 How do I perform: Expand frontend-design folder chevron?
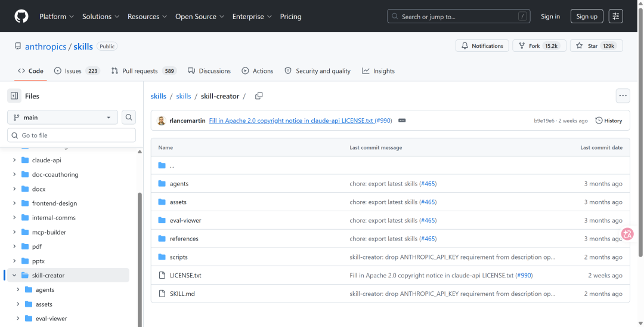14,203
